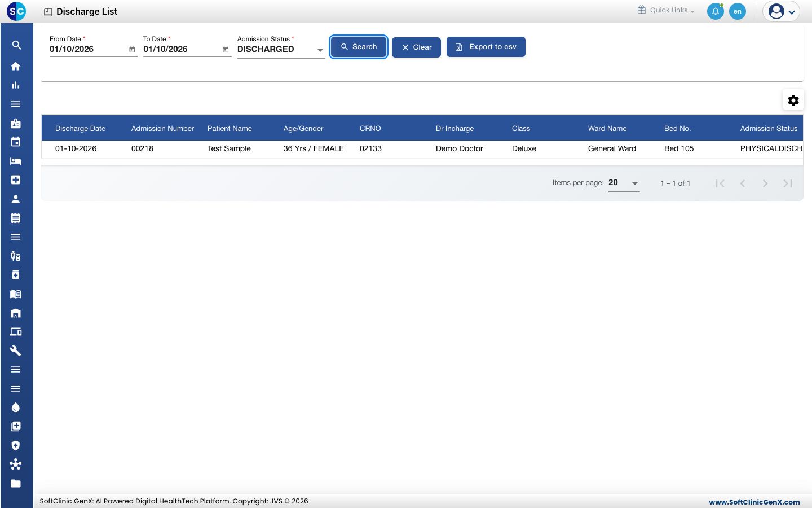Open Quick Links dropdown
The width and height of the screenshot is (812, 508).
(666, 10)
